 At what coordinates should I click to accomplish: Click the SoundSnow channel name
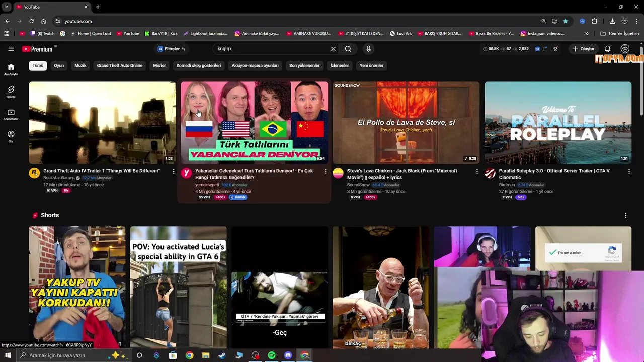pyautogui.click(x=358, y=185)
